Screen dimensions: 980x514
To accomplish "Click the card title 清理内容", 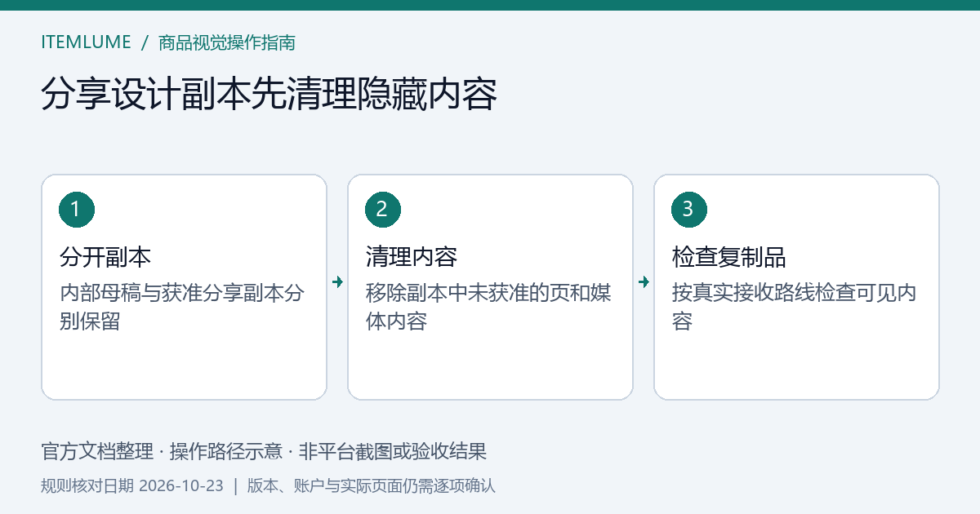I will [x=412, y=258].
